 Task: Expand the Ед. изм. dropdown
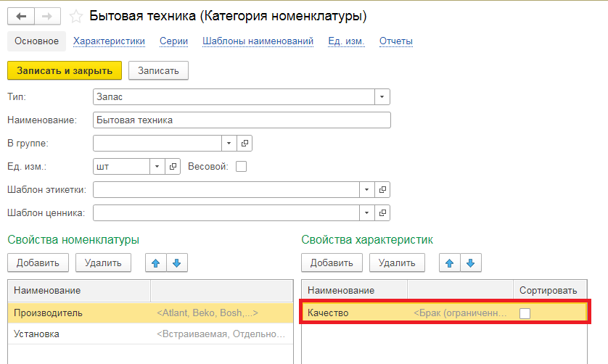157,167
